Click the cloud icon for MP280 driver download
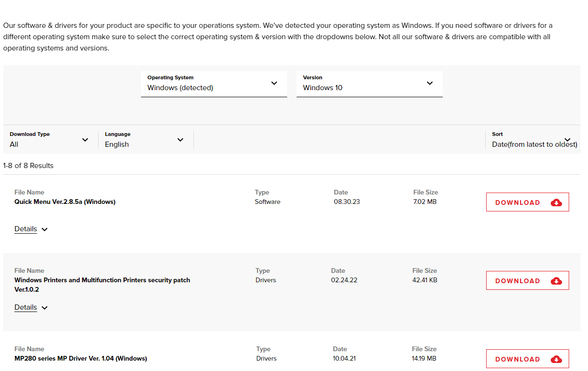 [556, 359]
